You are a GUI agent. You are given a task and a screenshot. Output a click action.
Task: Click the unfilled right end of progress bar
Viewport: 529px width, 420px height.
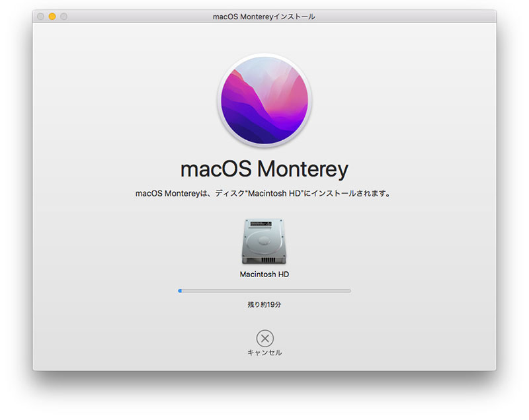coord(344,290)
